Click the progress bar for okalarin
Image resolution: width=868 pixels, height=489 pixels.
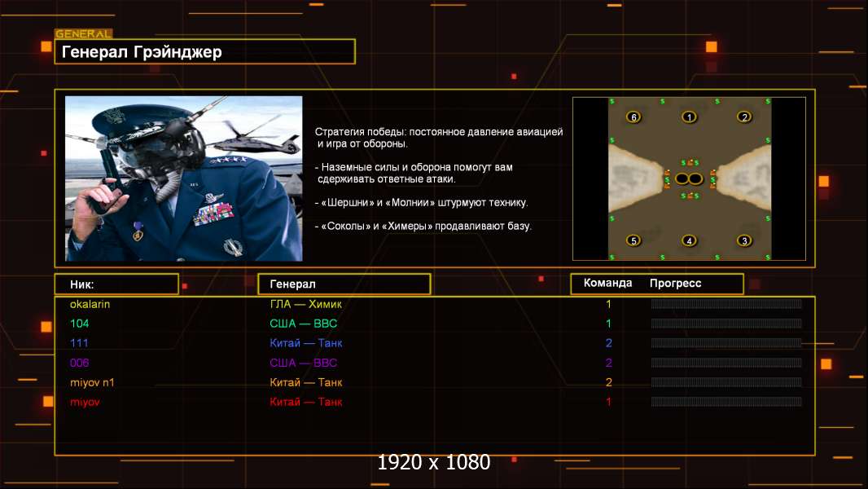(726, 304)
